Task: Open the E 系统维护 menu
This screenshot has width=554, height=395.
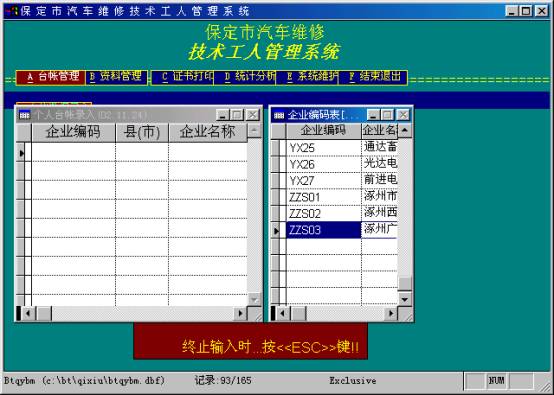Action: [x=307, y=77]
